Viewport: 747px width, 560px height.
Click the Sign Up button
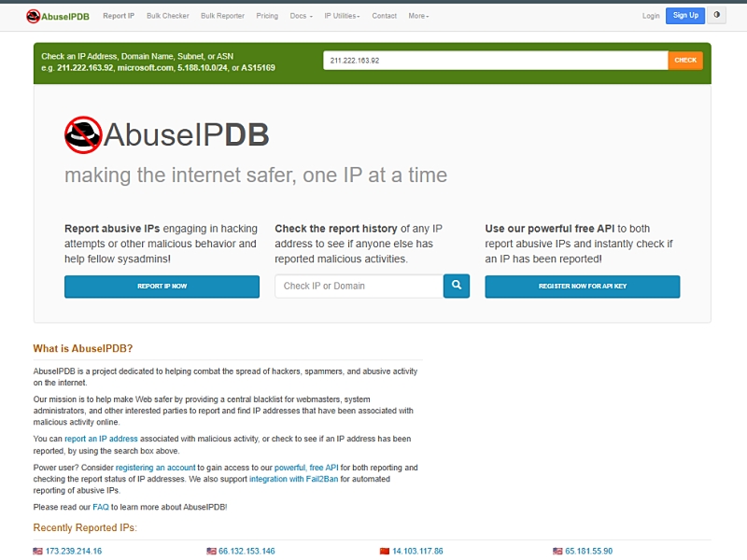pyautogui.click(x=684, y=16)
